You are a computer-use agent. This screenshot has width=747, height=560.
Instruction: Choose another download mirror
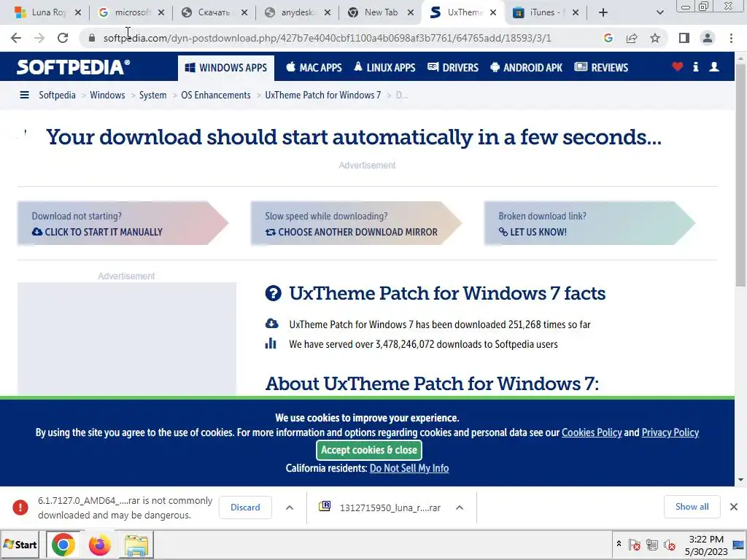[356, 223]
